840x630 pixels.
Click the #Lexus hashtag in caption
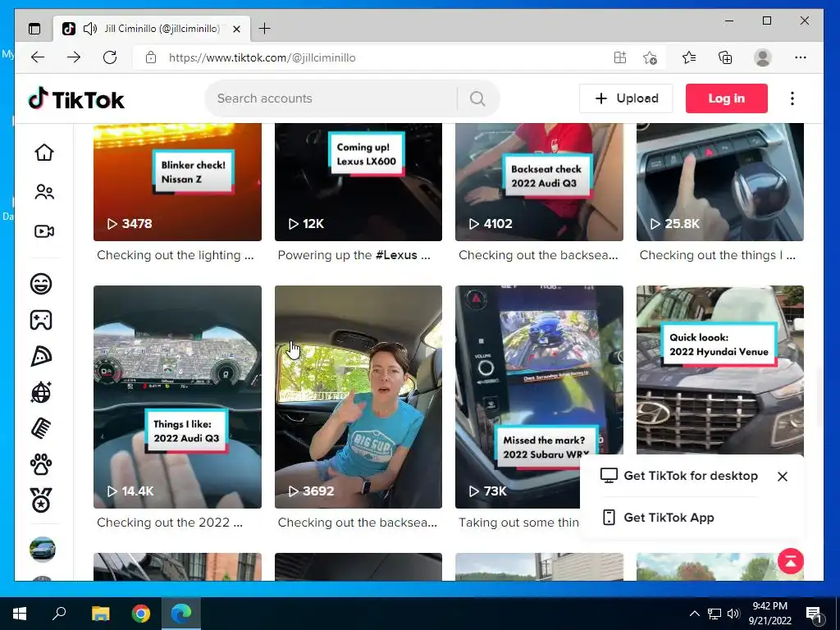[396, 255]
